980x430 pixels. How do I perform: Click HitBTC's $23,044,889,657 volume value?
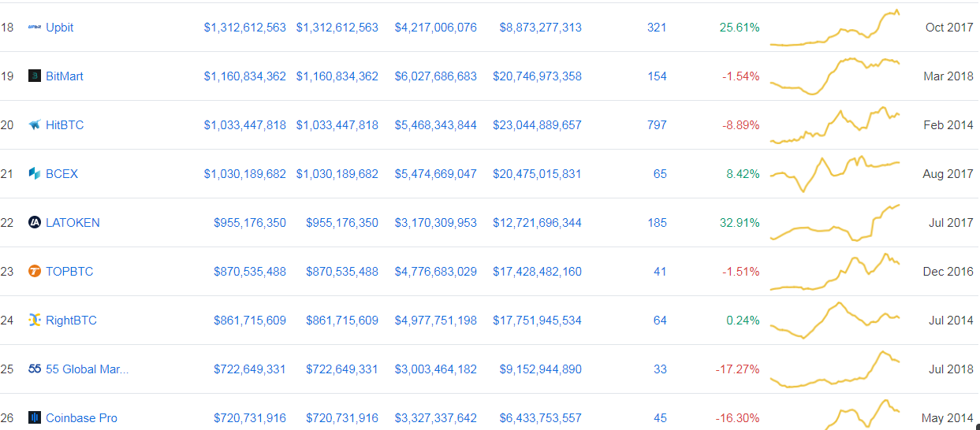537,125
